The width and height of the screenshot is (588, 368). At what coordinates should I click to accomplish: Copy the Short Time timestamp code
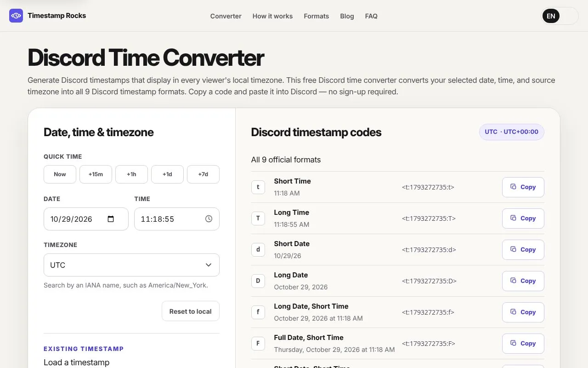(523, 187)
